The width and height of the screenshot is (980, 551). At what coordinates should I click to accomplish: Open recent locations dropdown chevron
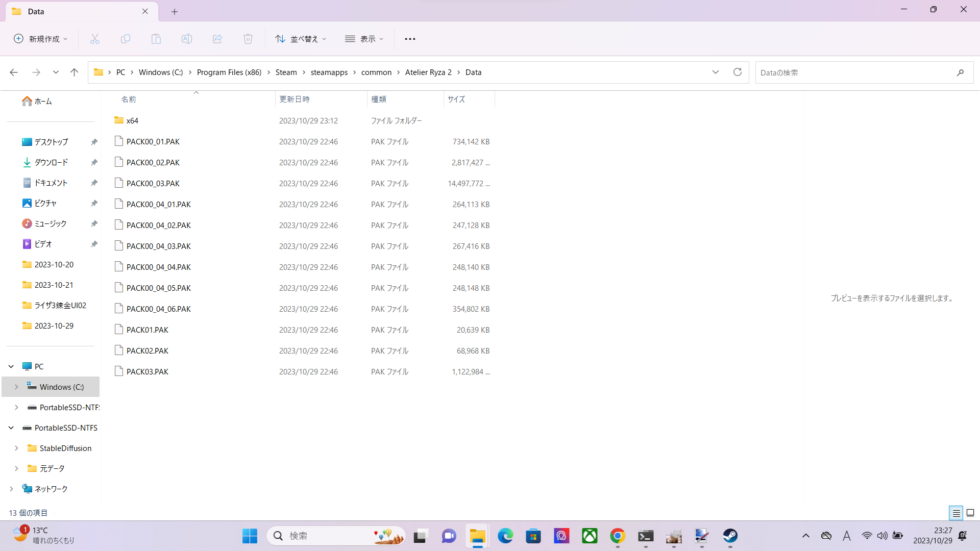[56, 72]
